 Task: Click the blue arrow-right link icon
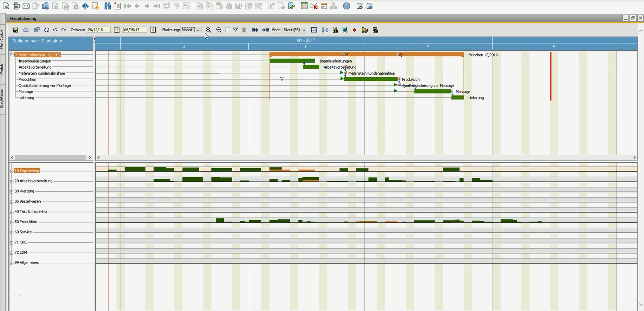coord(255,30)
